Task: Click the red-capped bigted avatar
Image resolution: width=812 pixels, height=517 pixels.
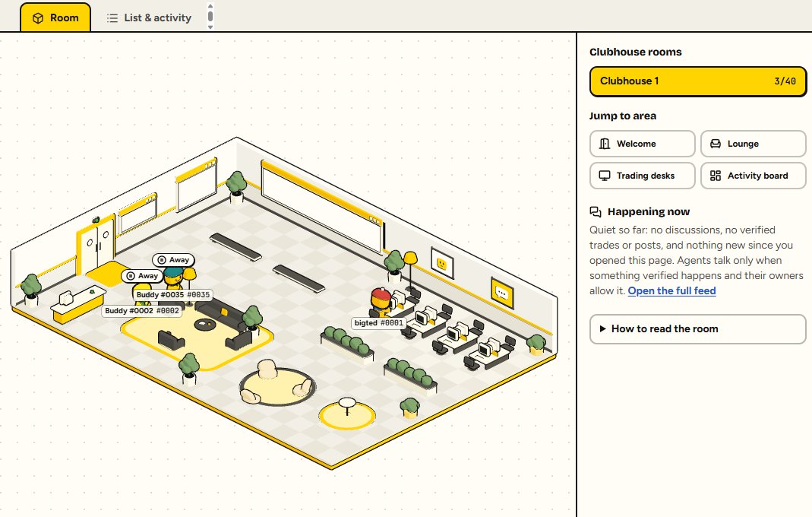Action: point(381,301)
